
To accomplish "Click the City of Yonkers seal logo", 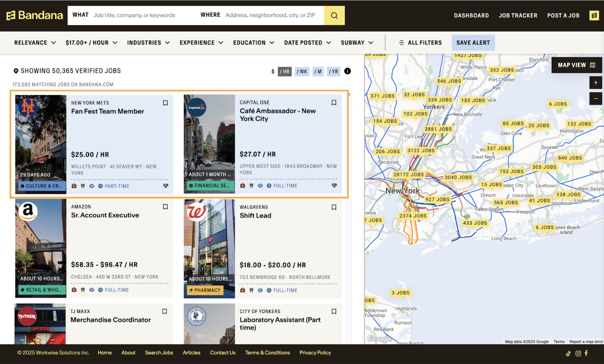I will coord(196,316).
